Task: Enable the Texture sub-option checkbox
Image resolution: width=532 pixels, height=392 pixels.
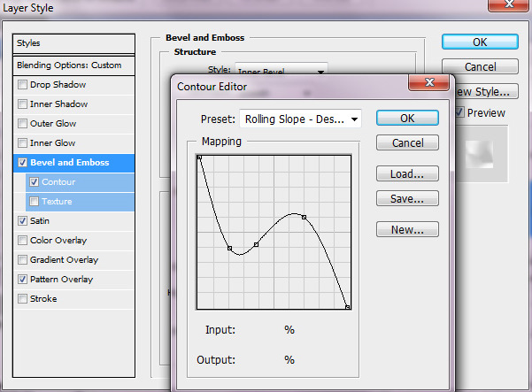Action: click(35, 202)
